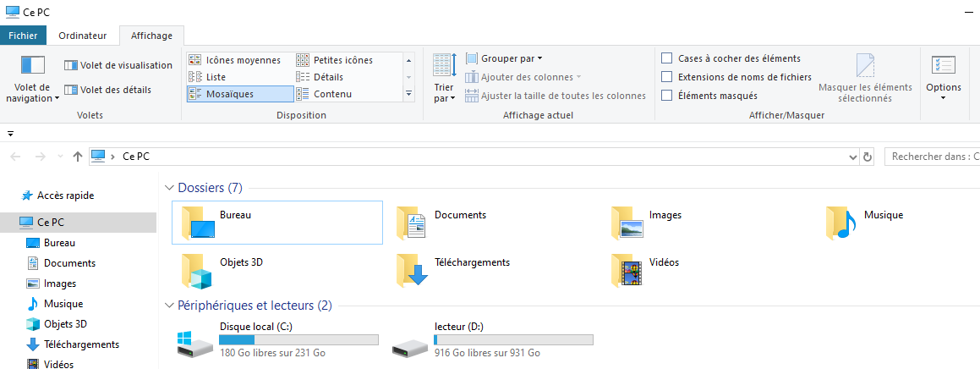This screenshot has width=980, height=369.
Task: Expand the layout gallery more arrow
Action: point(409,94)
